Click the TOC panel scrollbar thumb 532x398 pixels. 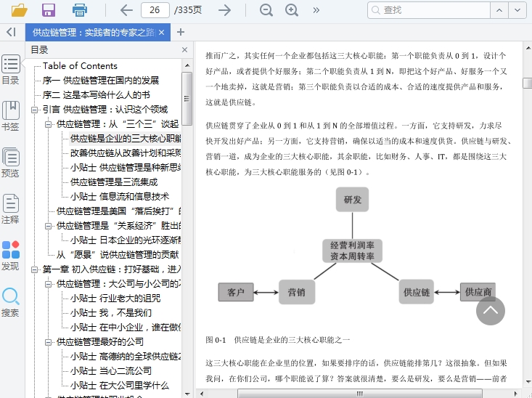187,99
